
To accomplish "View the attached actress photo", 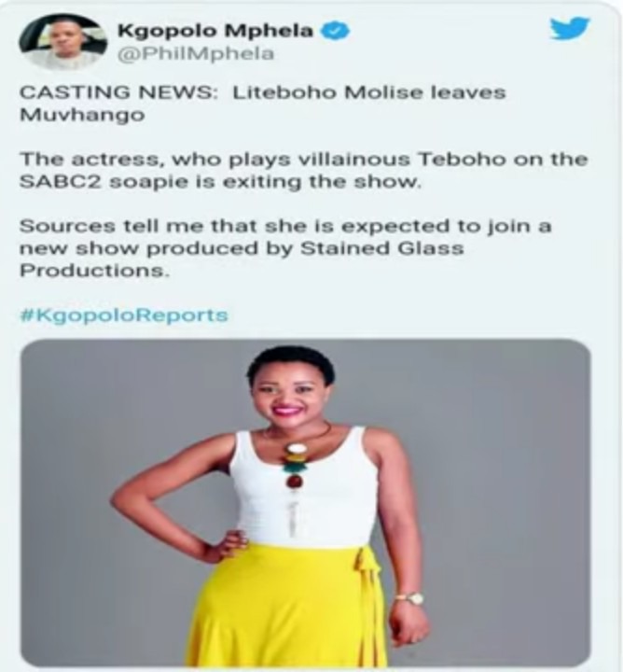I will tap(305, 503).
